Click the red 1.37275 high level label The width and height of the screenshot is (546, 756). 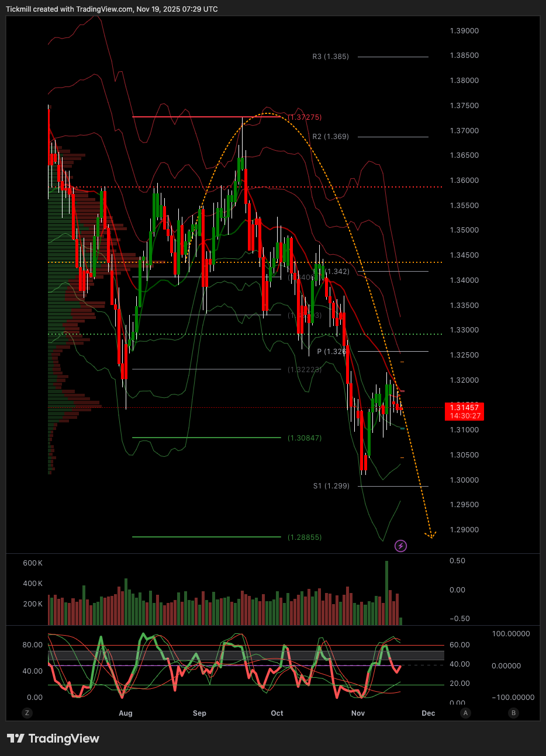point(305,117)
